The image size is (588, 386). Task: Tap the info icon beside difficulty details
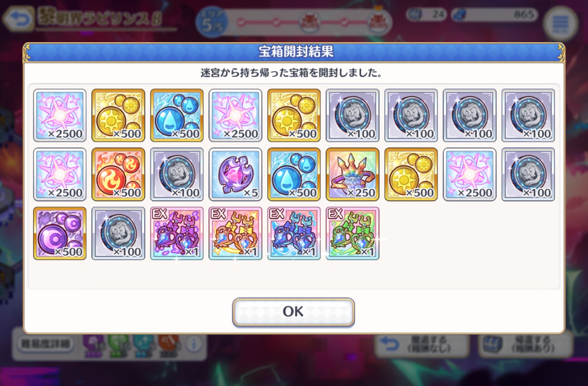coord(194,344)
